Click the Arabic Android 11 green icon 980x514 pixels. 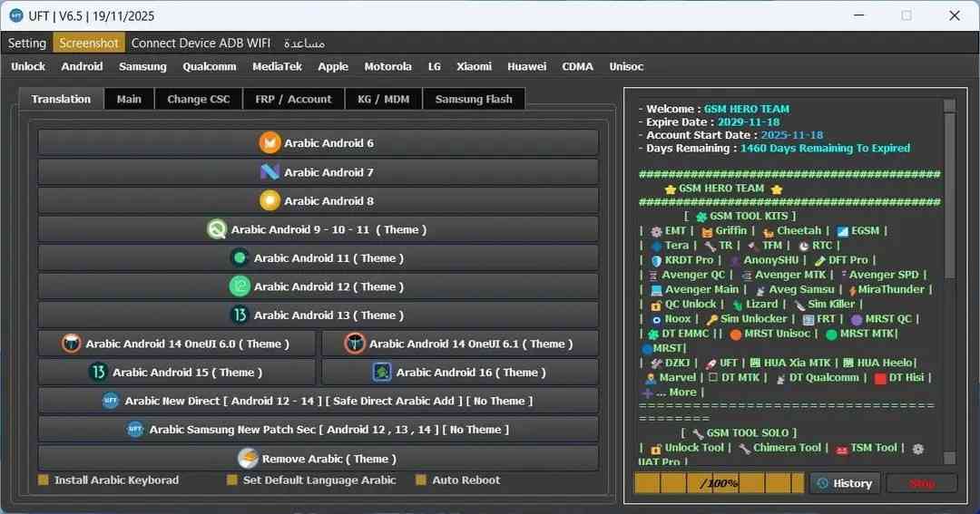point(240,257)
